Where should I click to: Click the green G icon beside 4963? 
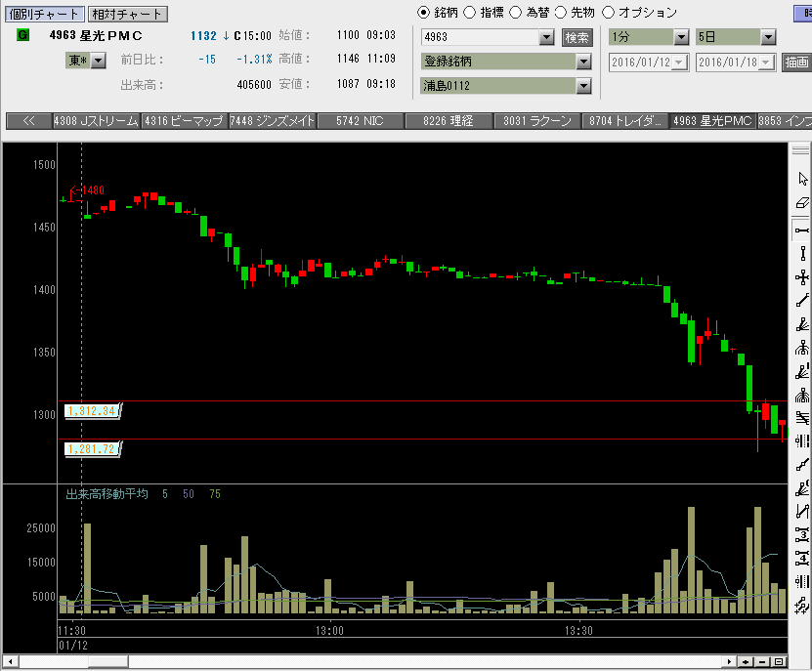tap(22, 35)
